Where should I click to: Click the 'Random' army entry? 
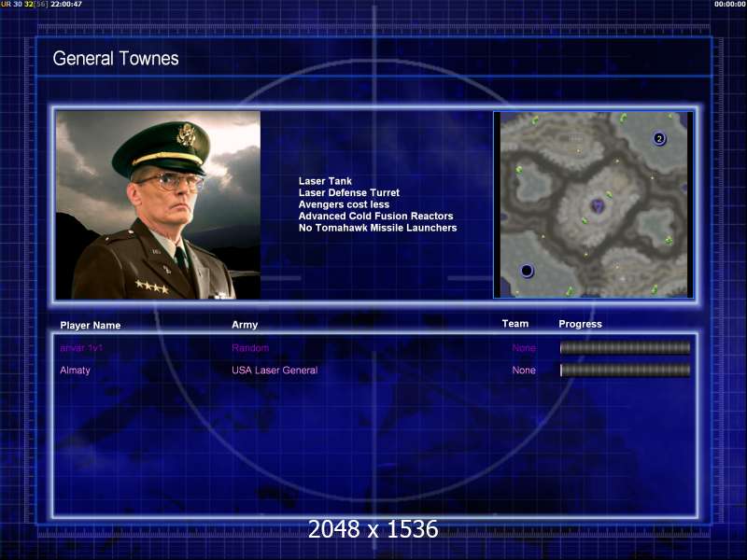pyautogui.click(x=250, y=347)
